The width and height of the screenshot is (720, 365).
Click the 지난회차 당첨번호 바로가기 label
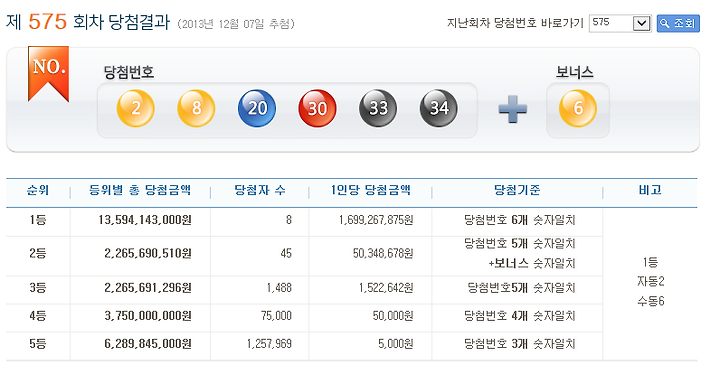coord(515,23)
